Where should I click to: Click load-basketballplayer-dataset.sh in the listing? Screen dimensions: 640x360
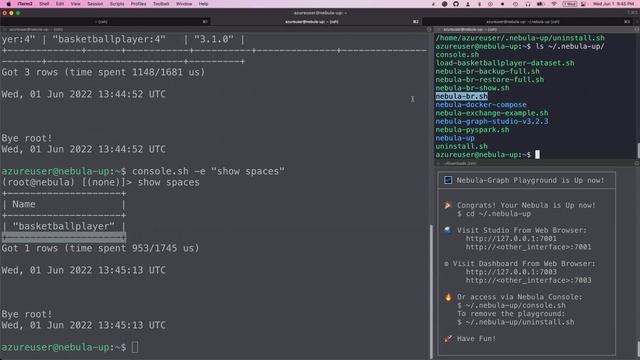(x=505, y=63)
